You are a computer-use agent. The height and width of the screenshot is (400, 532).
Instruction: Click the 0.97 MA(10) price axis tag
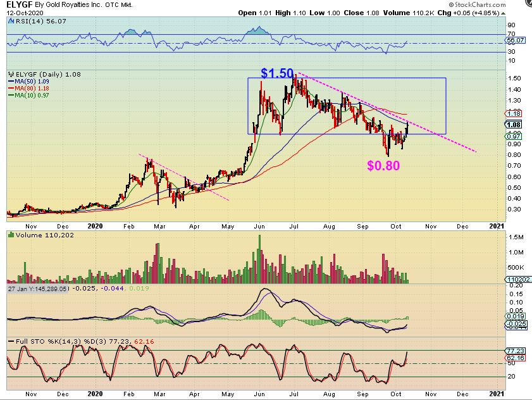click(514, 136)
